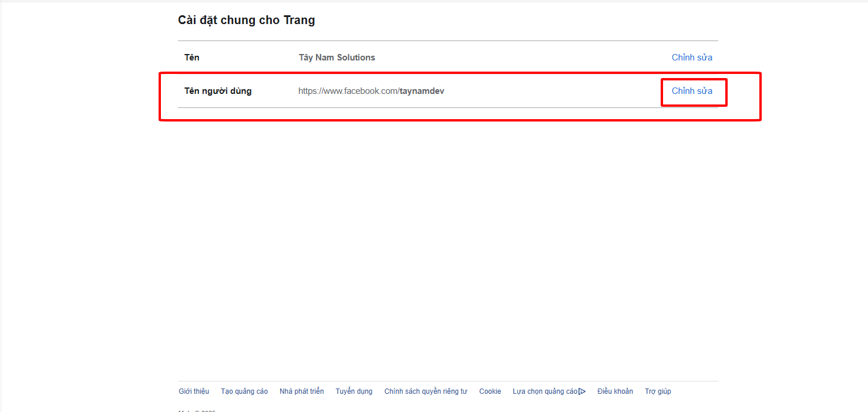Click the Tên row label
Image resolution: width=868 pixels, height=412 pixels.
[x=192, y=58]
